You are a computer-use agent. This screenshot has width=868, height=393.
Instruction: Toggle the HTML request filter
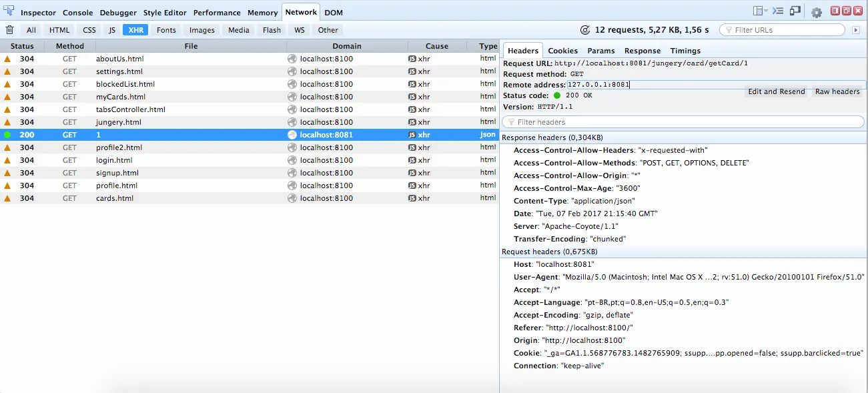click(x=59, y=30)
